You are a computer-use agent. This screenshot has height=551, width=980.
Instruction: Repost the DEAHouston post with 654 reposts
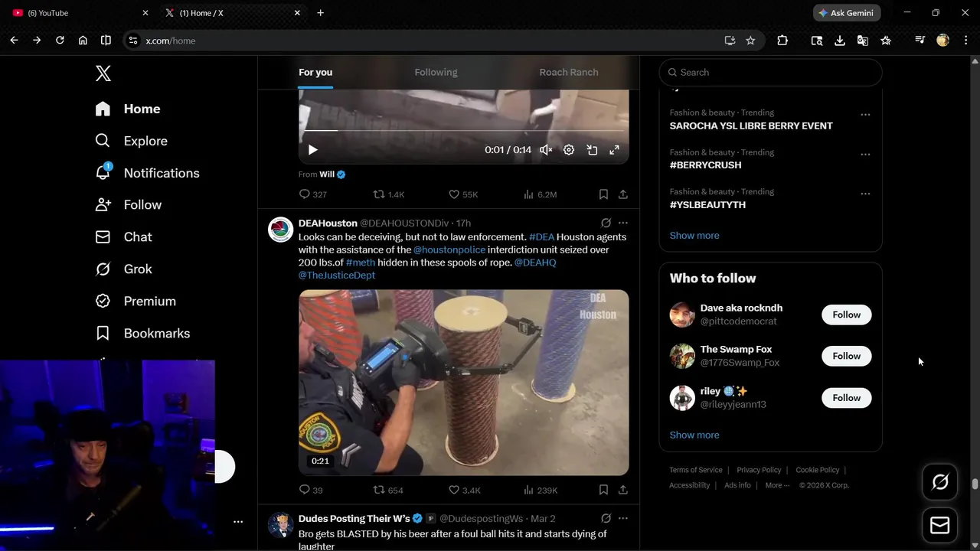click(387, 490)
